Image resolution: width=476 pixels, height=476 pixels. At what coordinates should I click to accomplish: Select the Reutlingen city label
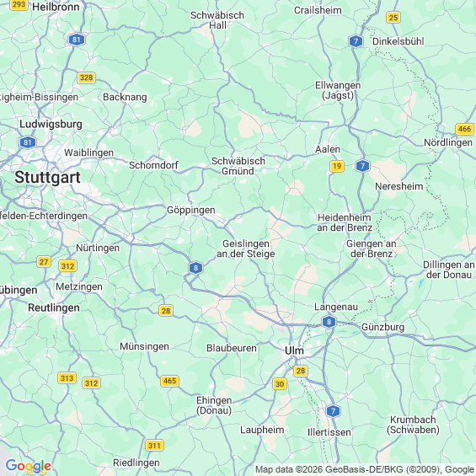click(54, 308)
